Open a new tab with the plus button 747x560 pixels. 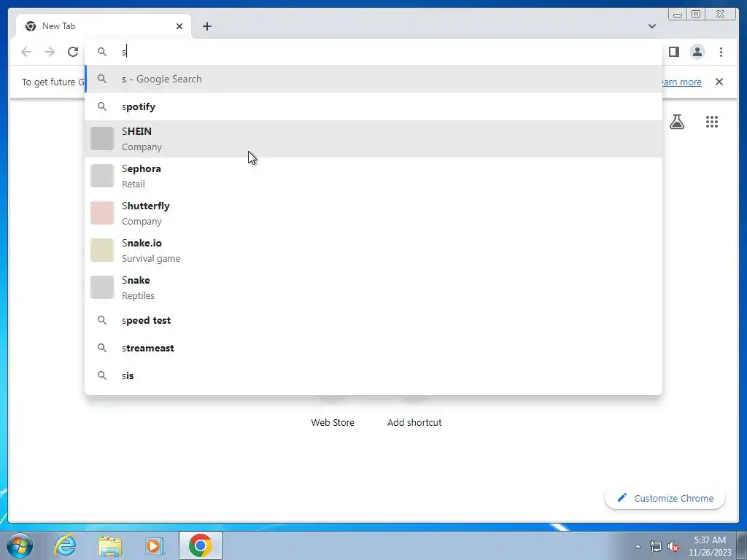[x=206, y=26]
